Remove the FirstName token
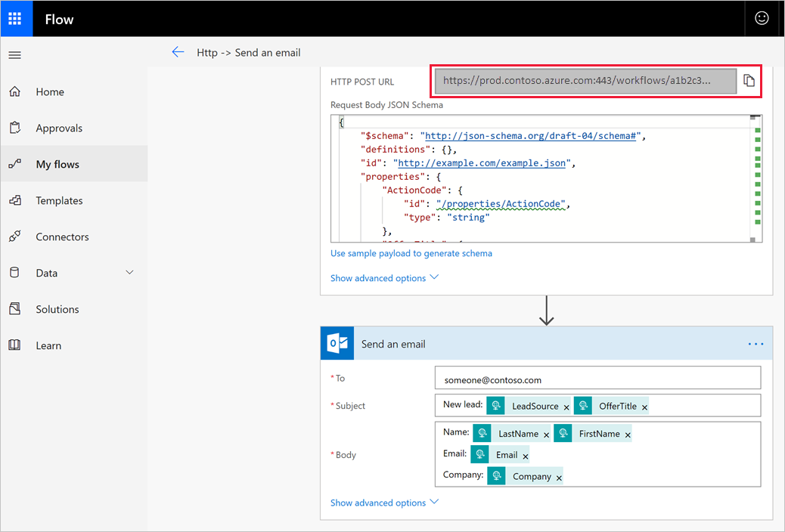The width and height of the screenshot is (785, 532). (x=627, y=435)
